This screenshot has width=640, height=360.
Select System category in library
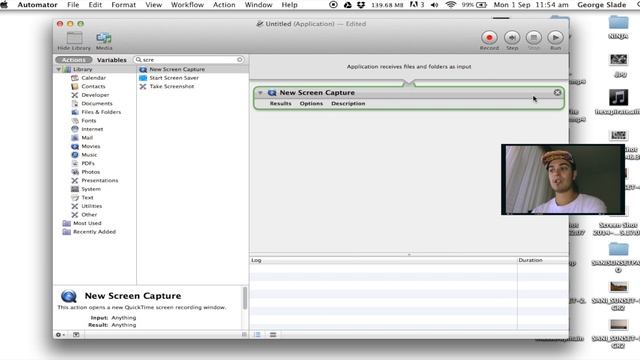91,189
